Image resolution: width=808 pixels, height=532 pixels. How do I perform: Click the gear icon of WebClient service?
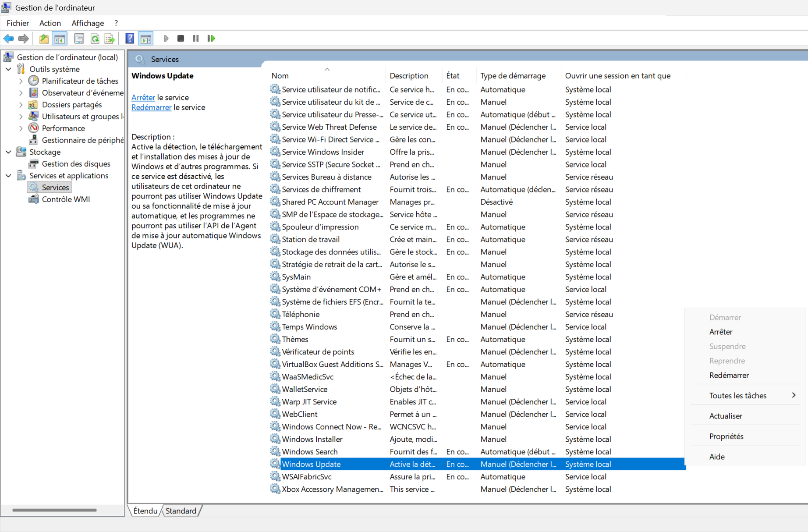[x=275, y=414]
